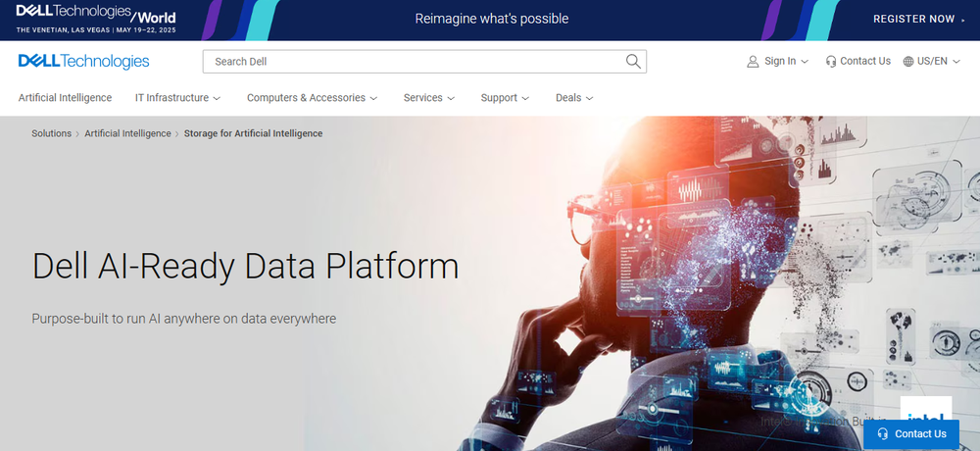The height and width of the screenshot is (451, 980).
Task: Expand the Support menu chevron
Action: (x=525, y=98)
